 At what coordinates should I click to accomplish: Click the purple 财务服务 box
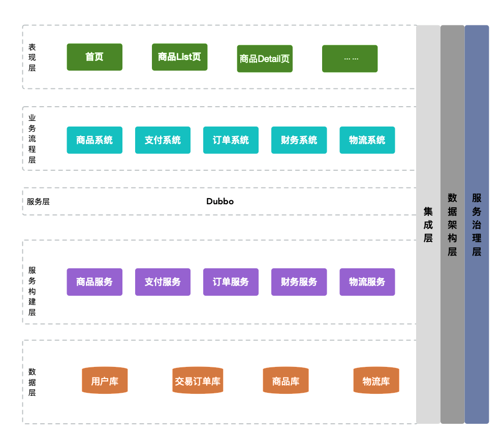[x=299, y=282]
